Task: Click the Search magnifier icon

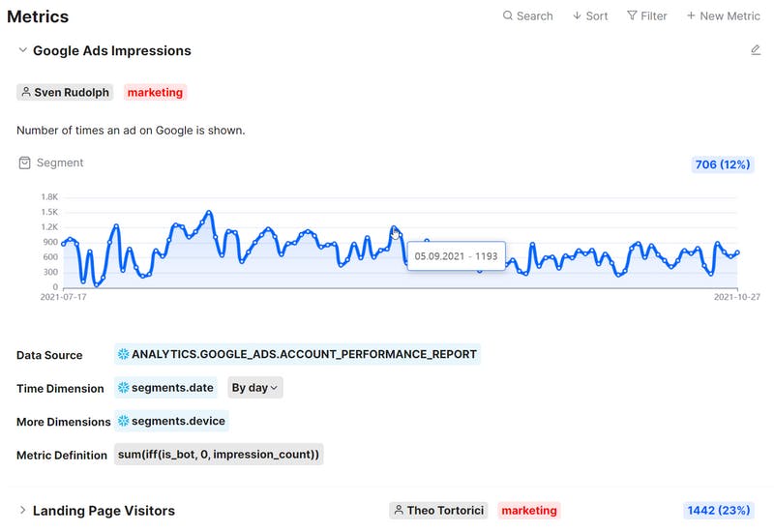Action: tap(508, 16)
